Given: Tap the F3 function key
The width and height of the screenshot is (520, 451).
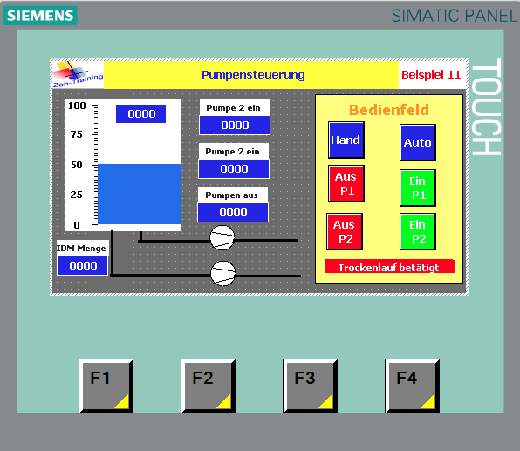Looking at the screenshot, I should pyautogui.click(x=310, y=386).
